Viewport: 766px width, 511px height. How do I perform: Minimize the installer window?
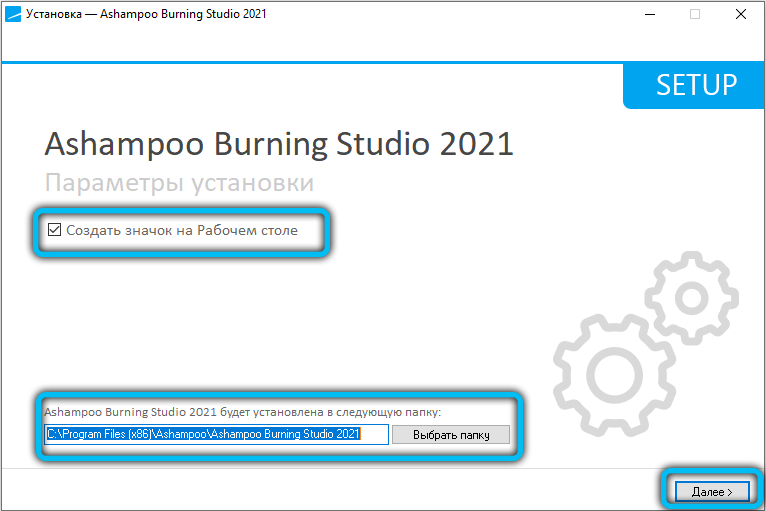pos(650,14)
